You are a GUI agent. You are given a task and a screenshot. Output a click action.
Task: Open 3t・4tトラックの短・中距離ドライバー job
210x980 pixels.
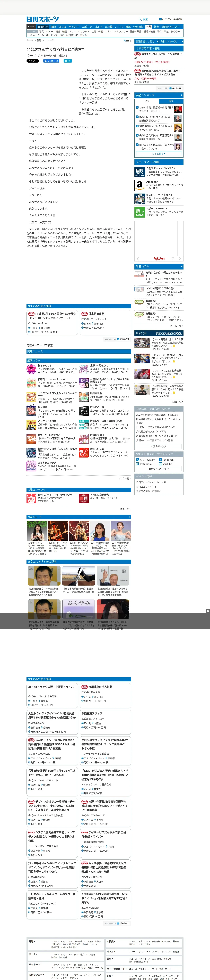point(52,696)
